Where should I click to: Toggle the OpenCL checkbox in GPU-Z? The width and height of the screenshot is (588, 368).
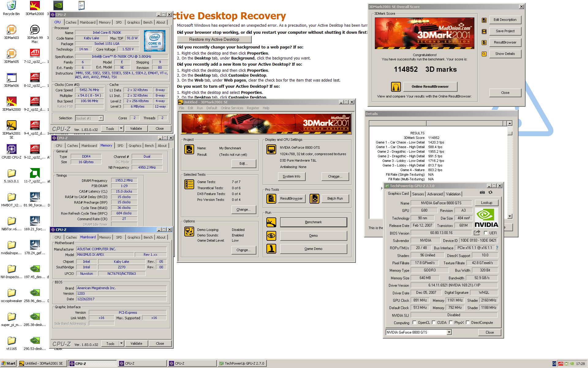tap(414, 323)
